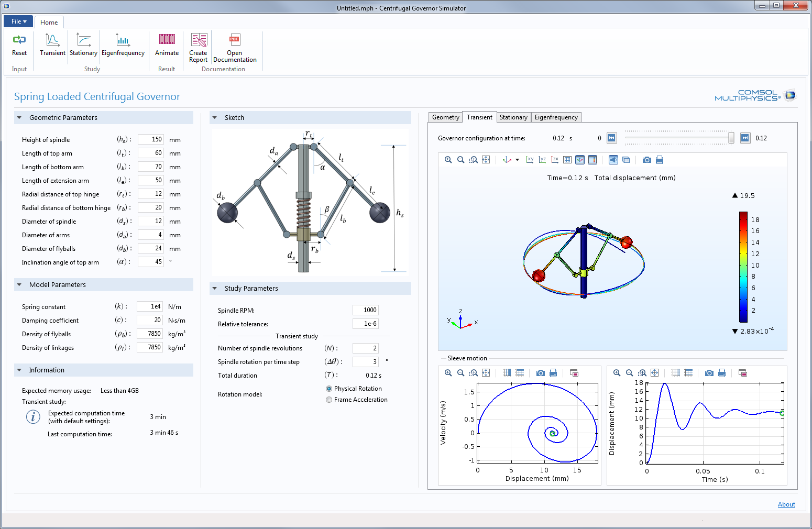Viewport: 812px width, 529px height.
Task: Set the 3D graphics view to XY plane
Action: click(x=530, y=160)
